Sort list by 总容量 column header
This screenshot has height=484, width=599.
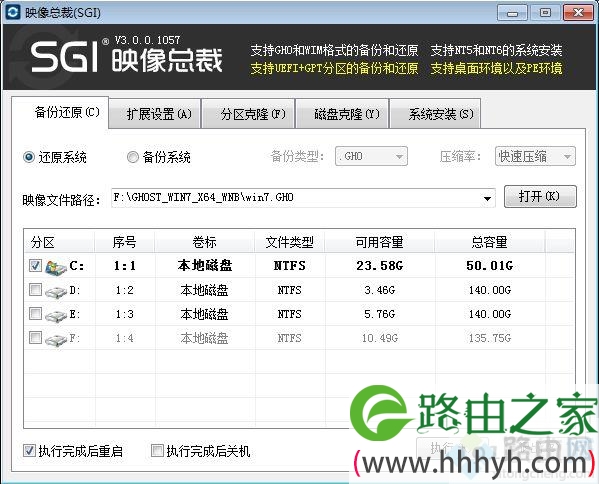pyautogui.click(x=489, y=242)
